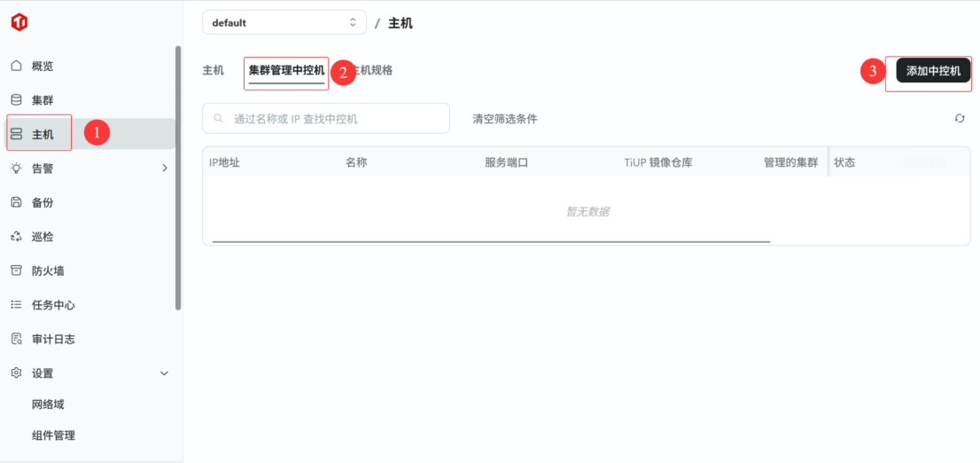Click the table horizontal scrollbar
980x463 pixels.
click(491, 241)
